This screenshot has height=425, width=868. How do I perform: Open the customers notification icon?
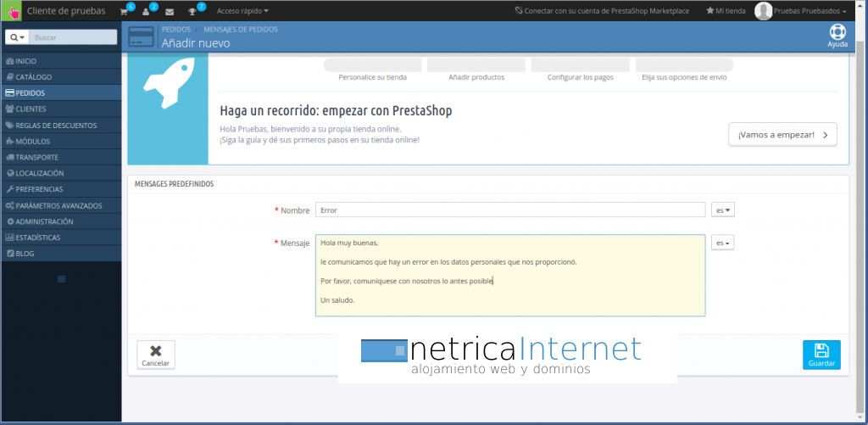pyautogui.click(x=147, y=11)
